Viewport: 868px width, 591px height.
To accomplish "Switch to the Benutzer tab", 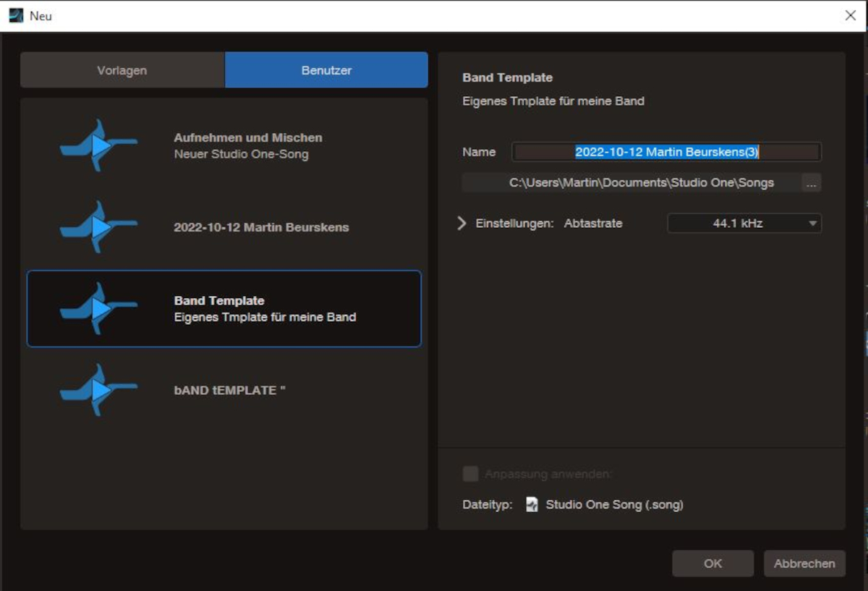I will click(326, 70).
